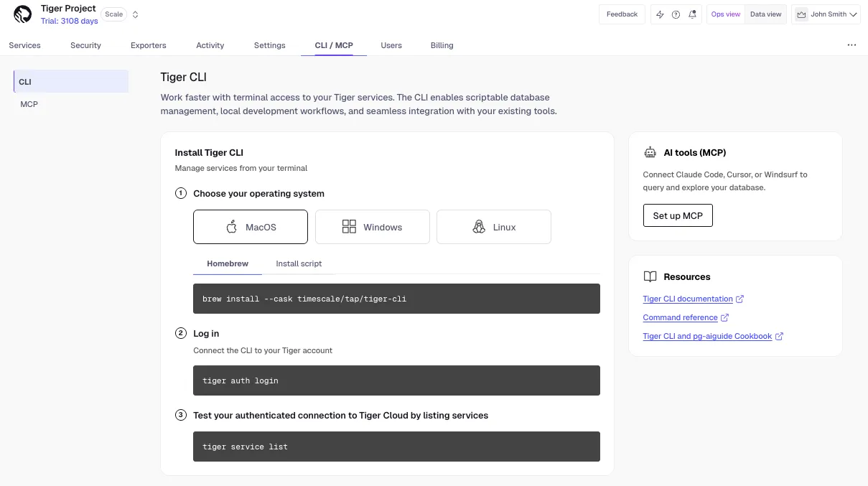Click the Set up MCP button

pyautogui.click(x=678, y=215)
